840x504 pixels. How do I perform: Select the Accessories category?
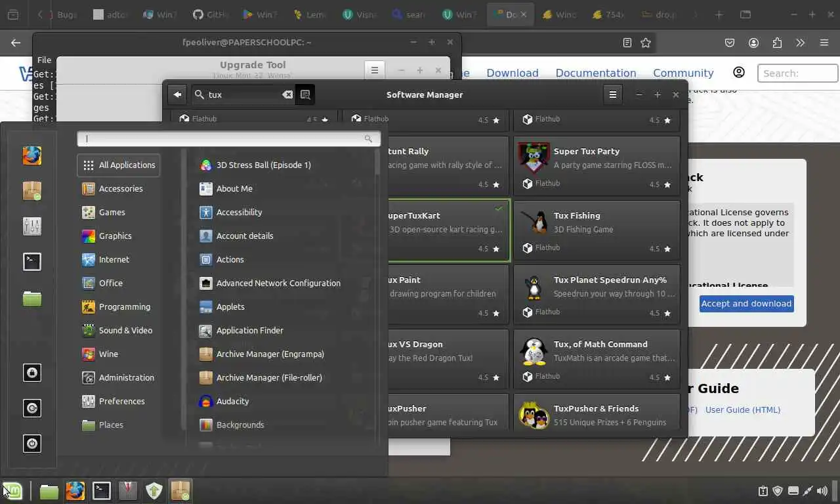tap(118, 188)
